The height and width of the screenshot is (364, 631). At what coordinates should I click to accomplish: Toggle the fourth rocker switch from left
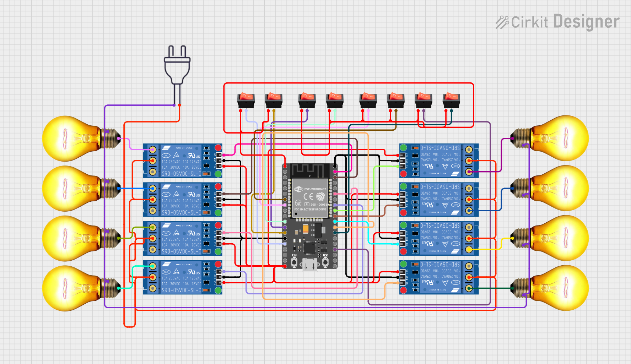(335, 100)
